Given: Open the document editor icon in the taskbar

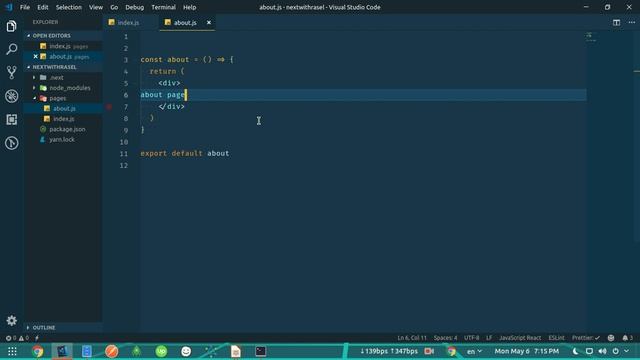Looking at the screenshot, I should (x=236, y=351).
